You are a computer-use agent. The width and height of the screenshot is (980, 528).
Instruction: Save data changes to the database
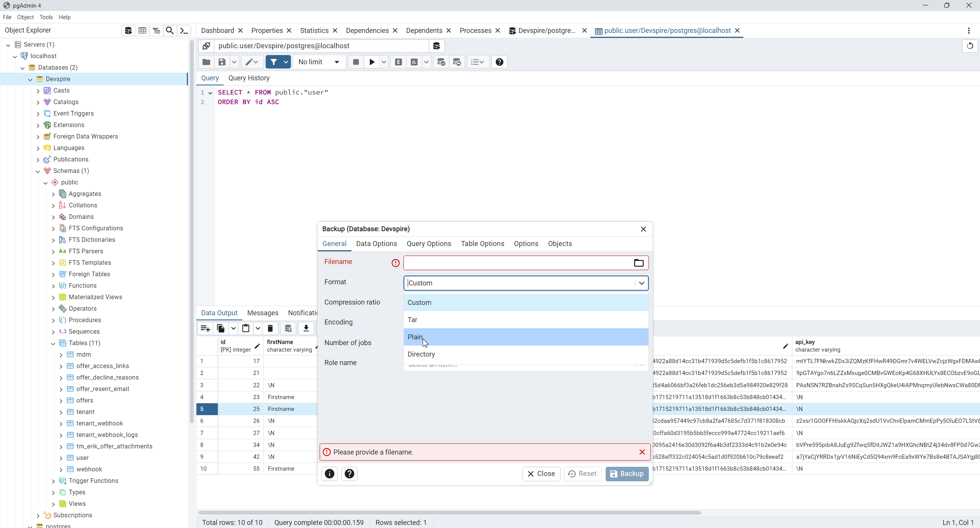coord(288,328)
